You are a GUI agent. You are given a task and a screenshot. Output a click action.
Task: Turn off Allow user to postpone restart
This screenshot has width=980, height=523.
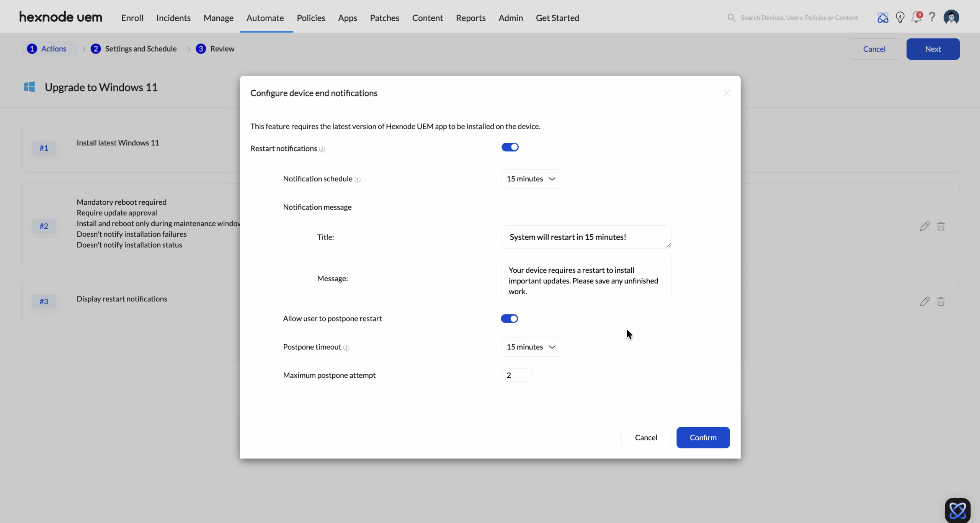tap(510, 319)
